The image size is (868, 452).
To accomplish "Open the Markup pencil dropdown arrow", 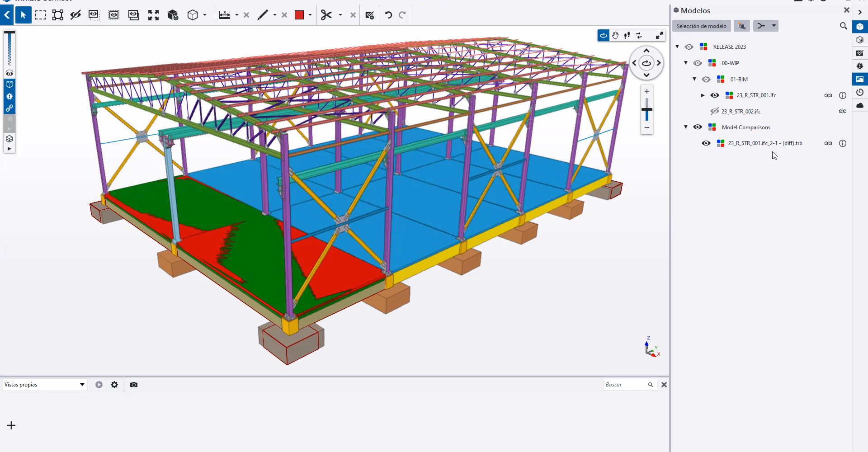I will pyautogui.click(x=274, y=15).
